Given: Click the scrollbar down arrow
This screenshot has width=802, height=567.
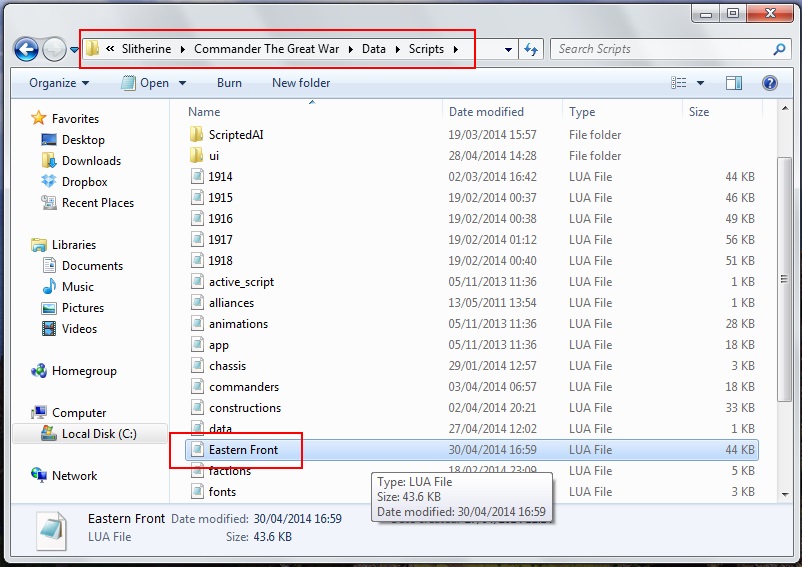Looking at the screenshot, I should 785,494.
